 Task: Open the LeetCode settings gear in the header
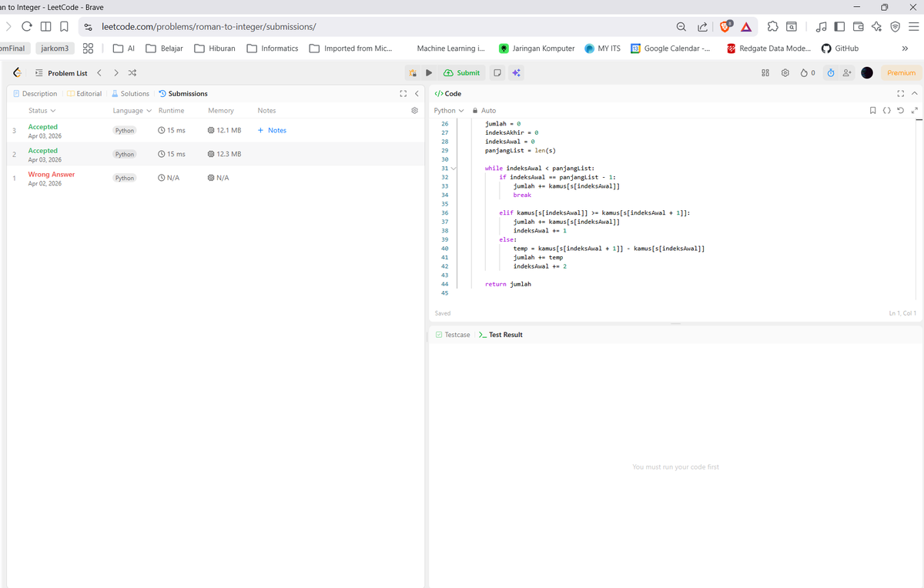785,73
